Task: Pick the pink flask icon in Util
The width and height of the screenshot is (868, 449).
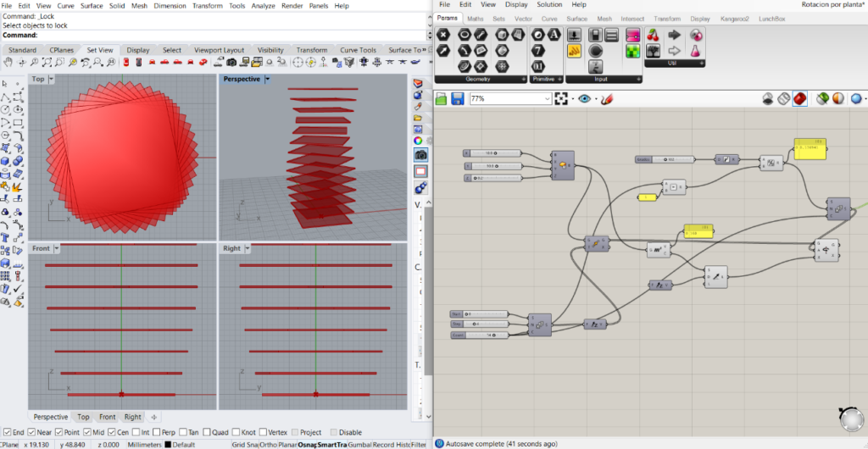Action: [x=695, y=51]
